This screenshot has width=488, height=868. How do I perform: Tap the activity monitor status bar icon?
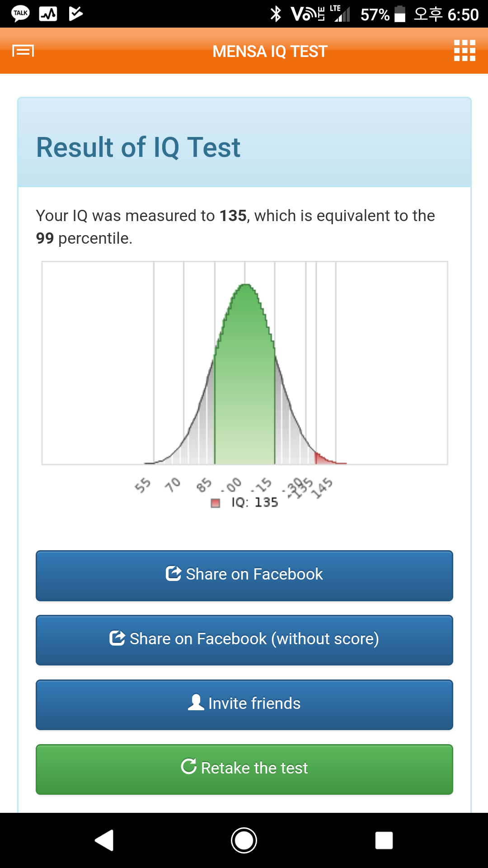click(48, 14)
